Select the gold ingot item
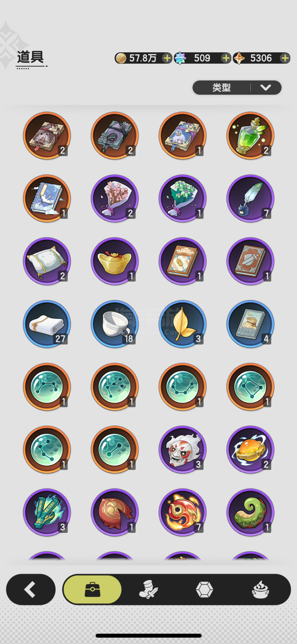 [x=115, y=261]
